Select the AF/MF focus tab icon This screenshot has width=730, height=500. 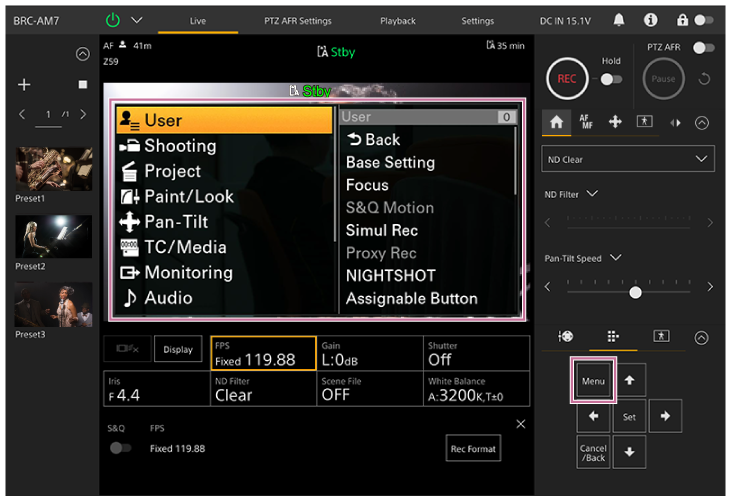(x=586, y=122)
